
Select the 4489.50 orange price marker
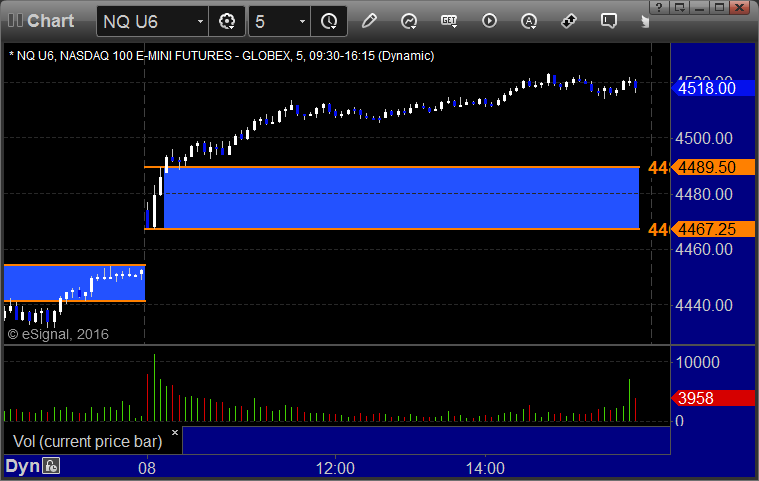click(x=712, y=167)
